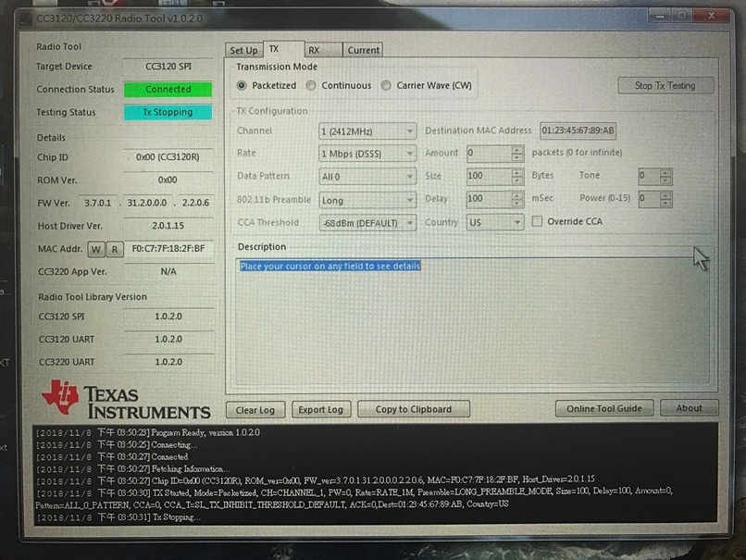Click the CC3220 App Ver. value N/A

click(168, 272)
